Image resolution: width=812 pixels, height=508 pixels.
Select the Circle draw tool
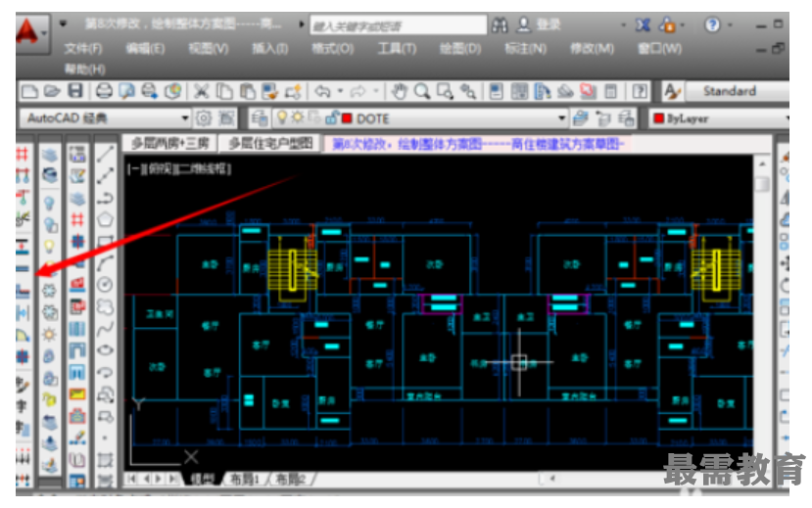click(x=106, y=285)
